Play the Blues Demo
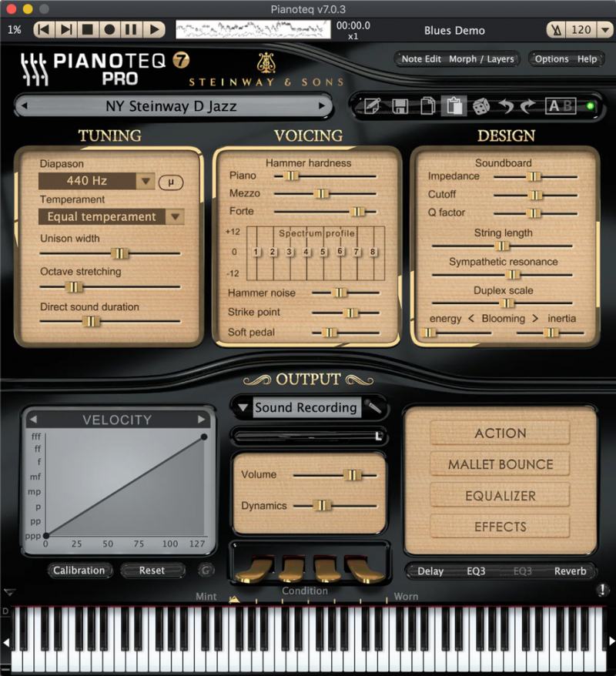Image resolution: width=616 pixels, height=676 pixels. click(x=153, y=30)
